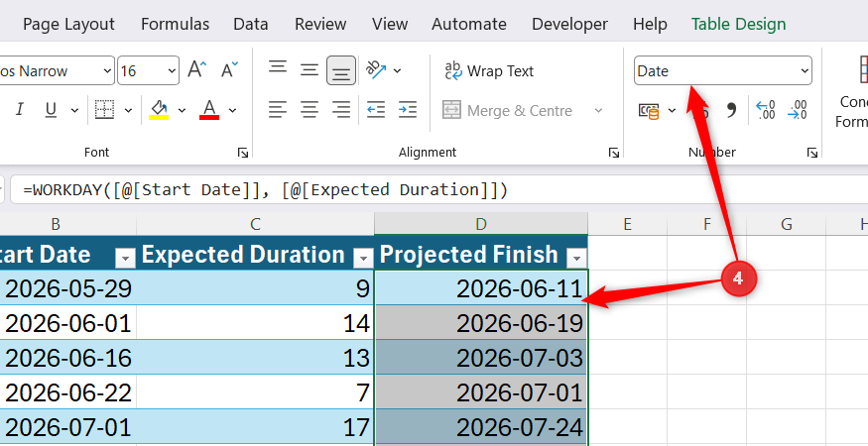Decrease indent

(376, 110)
